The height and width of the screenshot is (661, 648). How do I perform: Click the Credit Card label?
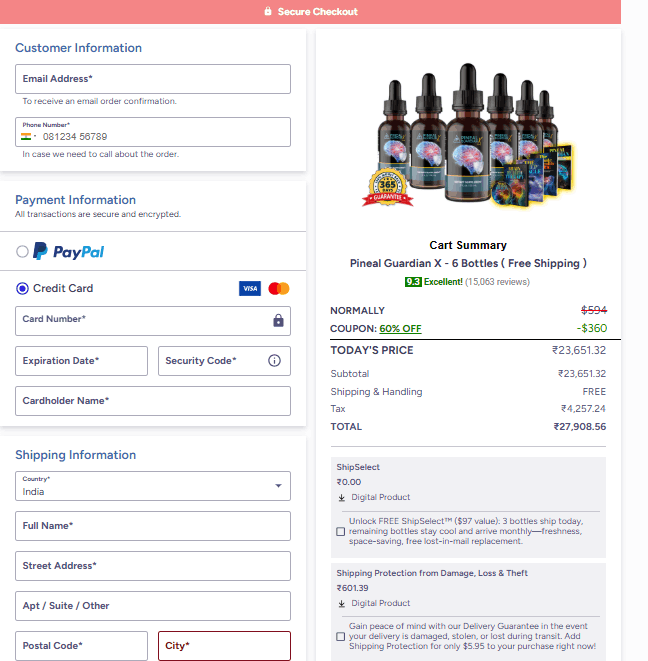point(63,288)
